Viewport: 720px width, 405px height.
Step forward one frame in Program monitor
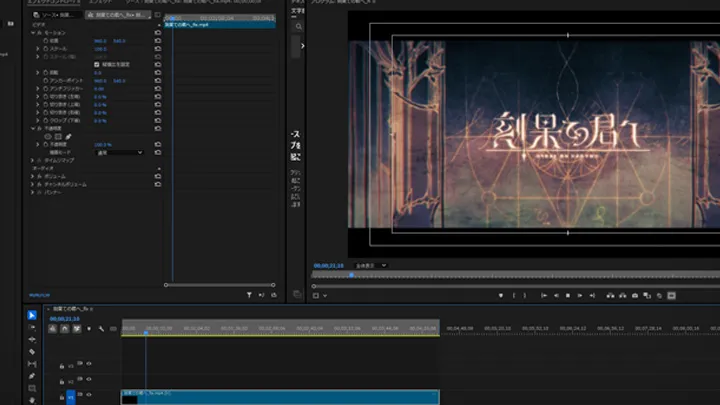580,296
